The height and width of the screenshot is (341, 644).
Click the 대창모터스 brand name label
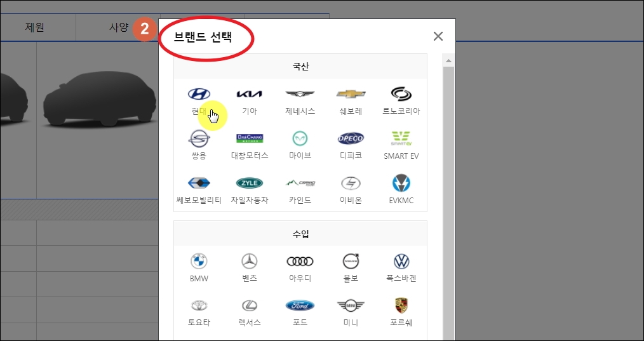(250, 156)
